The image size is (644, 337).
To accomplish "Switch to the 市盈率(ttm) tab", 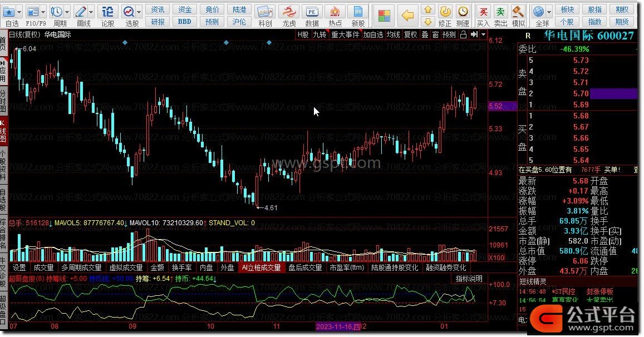I will [x=347, y=267].
